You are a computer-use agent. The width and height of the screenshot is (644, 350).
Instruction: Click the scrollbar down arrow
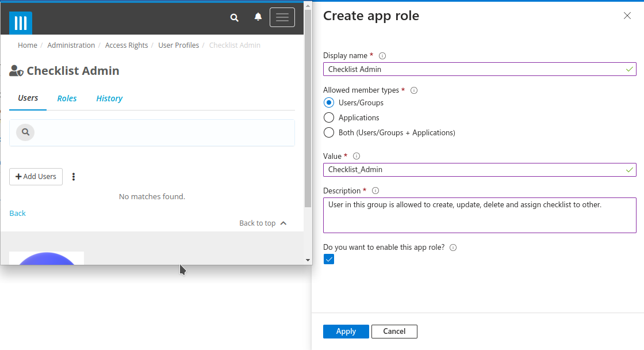click(x=308, y=260)
